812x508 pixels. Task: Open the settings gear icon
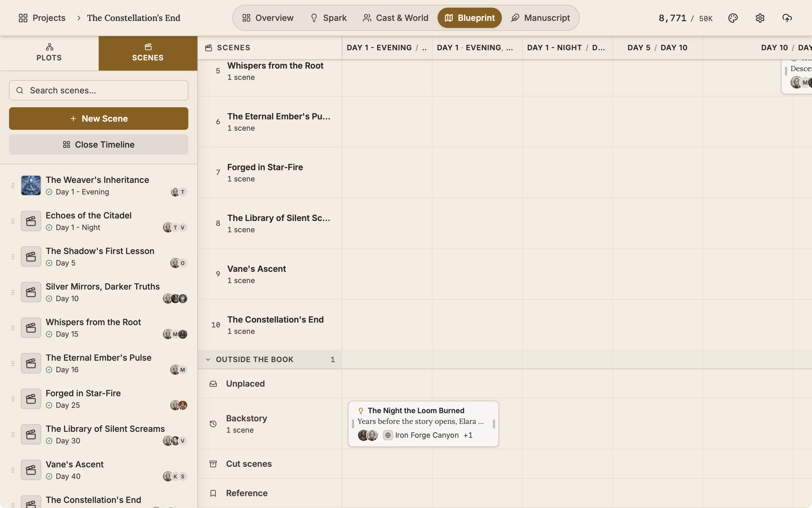tap(760, 18)
